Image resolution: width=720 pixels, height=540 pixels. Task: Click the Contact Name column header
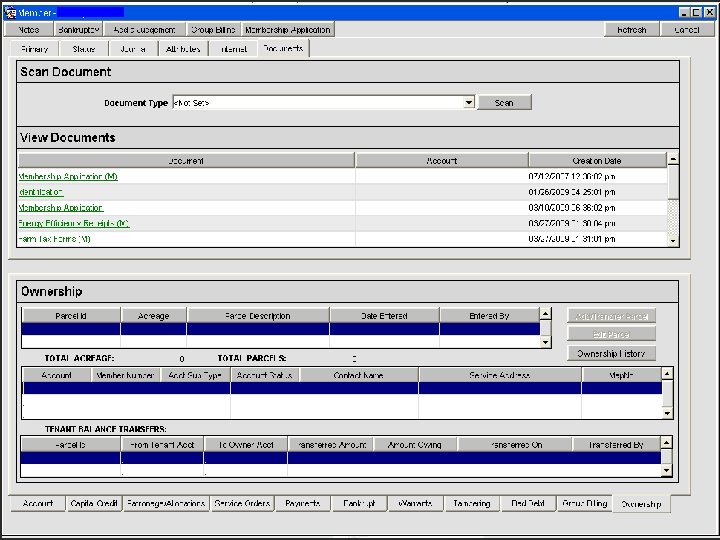tap(359, 376)
